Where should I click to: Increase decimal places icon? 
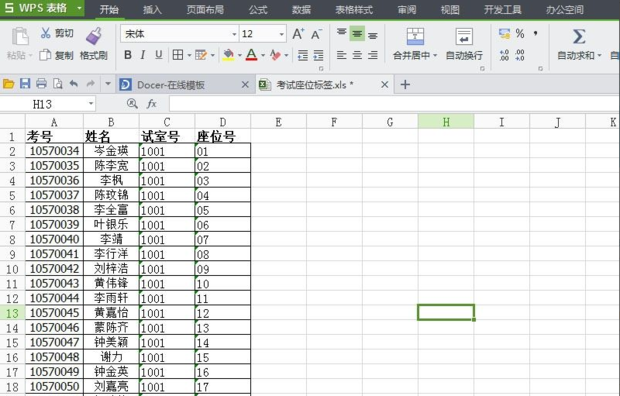504,55
